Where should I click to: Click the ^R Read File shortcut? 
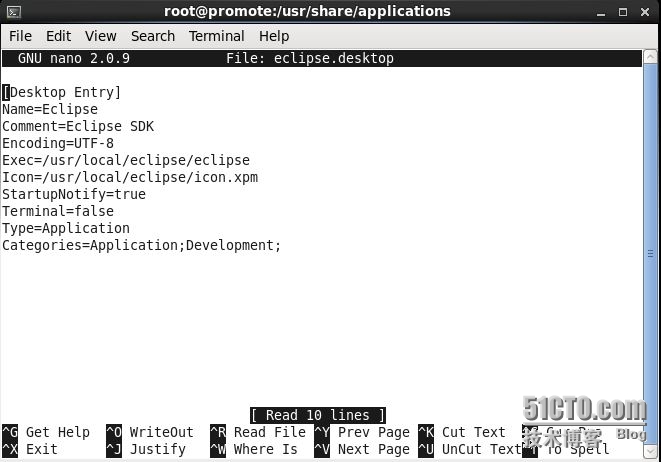(x=258, y=432)
